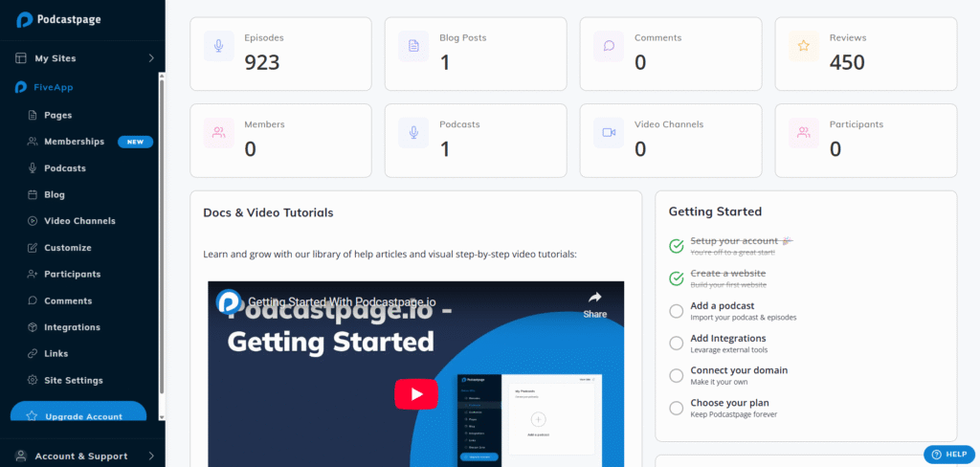The width and height of the screenshot is (980, 467).
Task: Click the Reviews card star icon
Action: click(x=803, y=46)
